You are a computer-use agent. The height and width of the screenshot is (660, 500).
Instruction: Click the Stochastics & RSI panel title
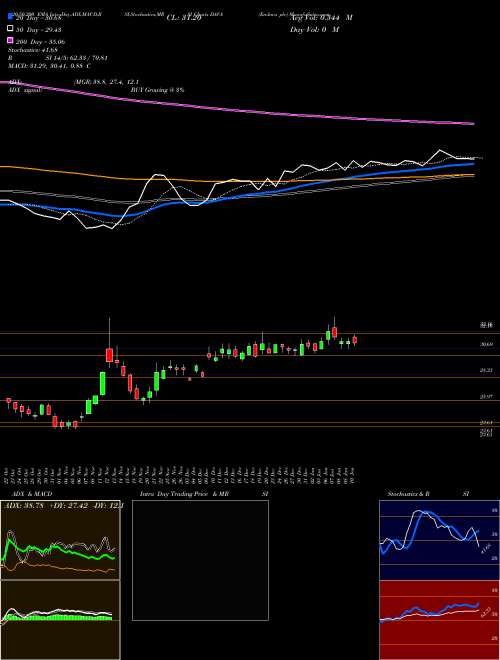pyautogui.click(x=428, y=493)
